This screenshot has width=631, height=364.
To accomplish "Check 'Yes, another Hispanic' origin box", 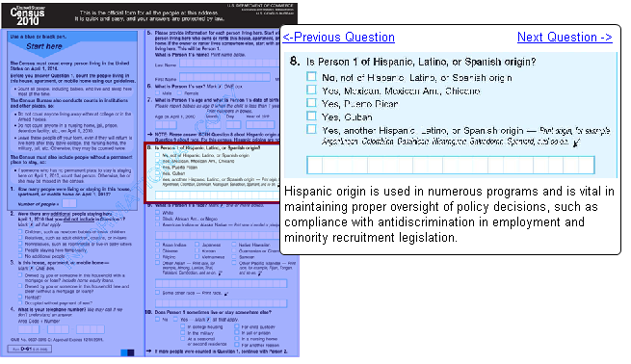I will pyautogui.click(x=311, y=129).
